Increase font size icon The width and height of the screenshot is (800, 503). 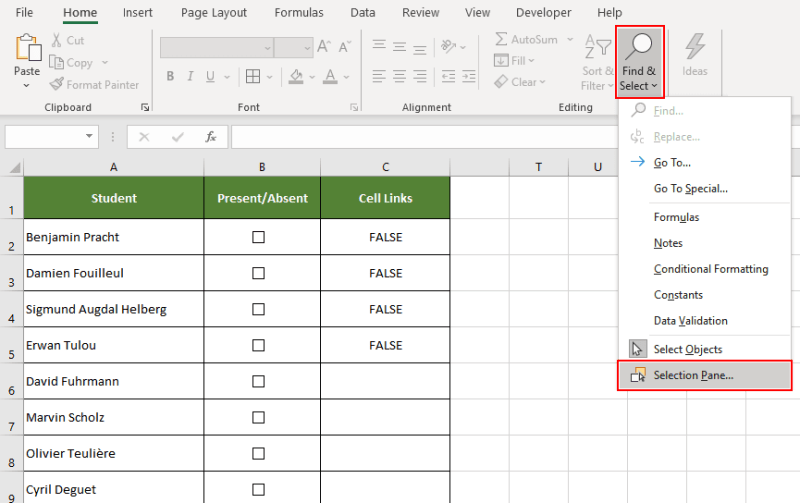coord(324,47)
